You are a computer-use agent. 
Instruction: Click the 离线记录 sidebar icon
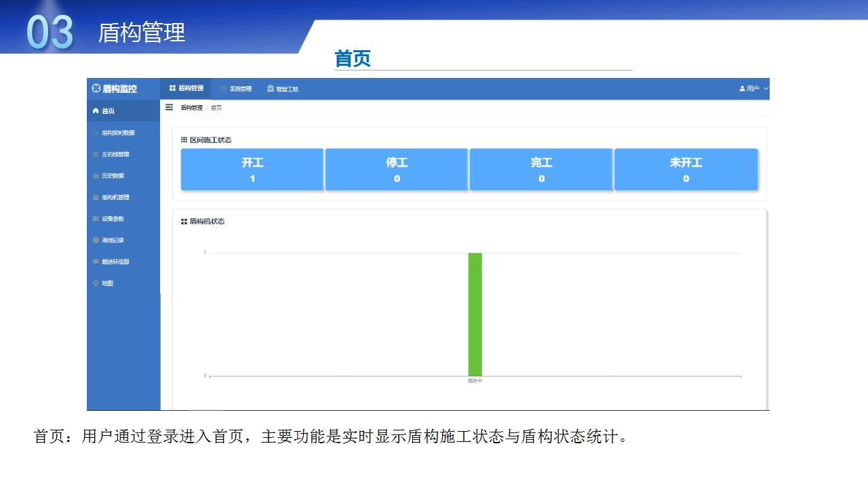(96, 241)
